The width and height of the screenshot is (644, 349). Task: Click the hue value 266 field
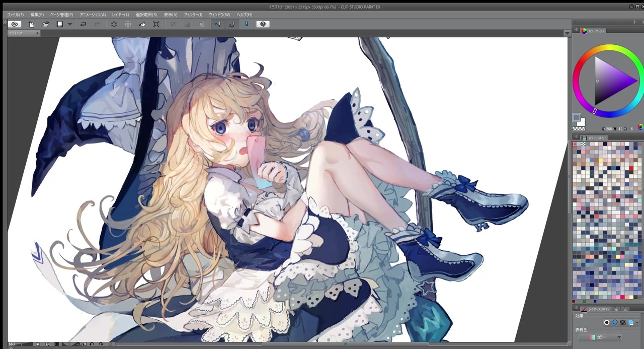pyautogui.click(x=609, y=129)
